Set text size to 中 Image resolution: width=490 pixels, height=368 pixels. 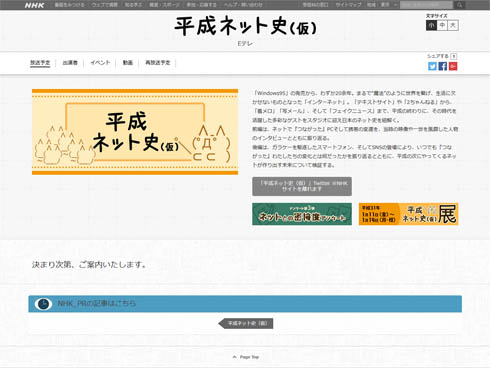tap(442, 25)
